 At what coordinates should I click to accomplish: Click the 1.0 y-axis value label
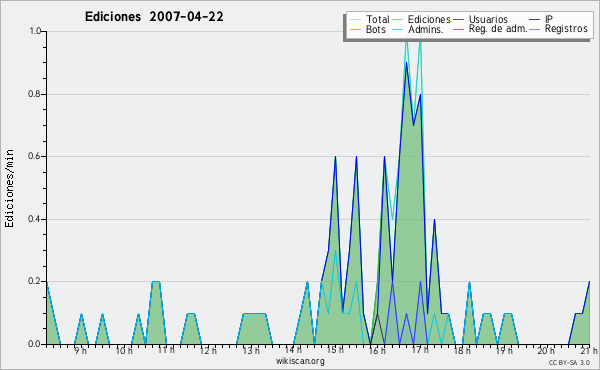tap(35, 31)
